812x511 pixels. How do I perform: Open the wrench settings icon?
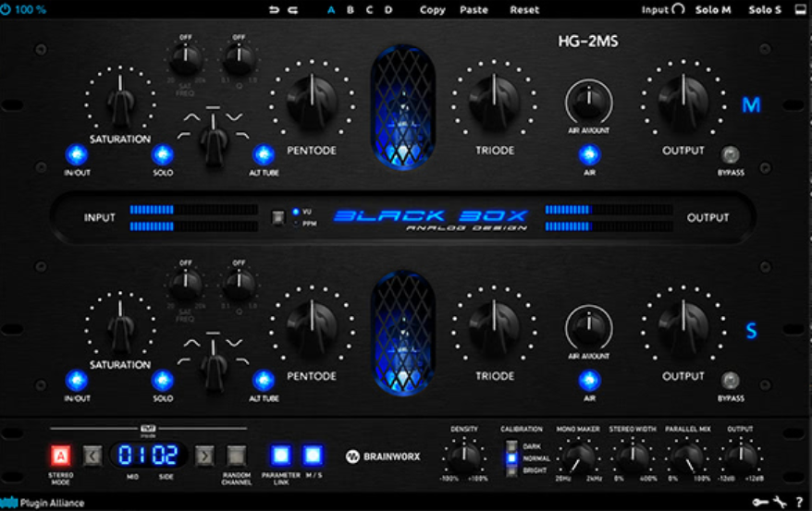tap(780, 502)
